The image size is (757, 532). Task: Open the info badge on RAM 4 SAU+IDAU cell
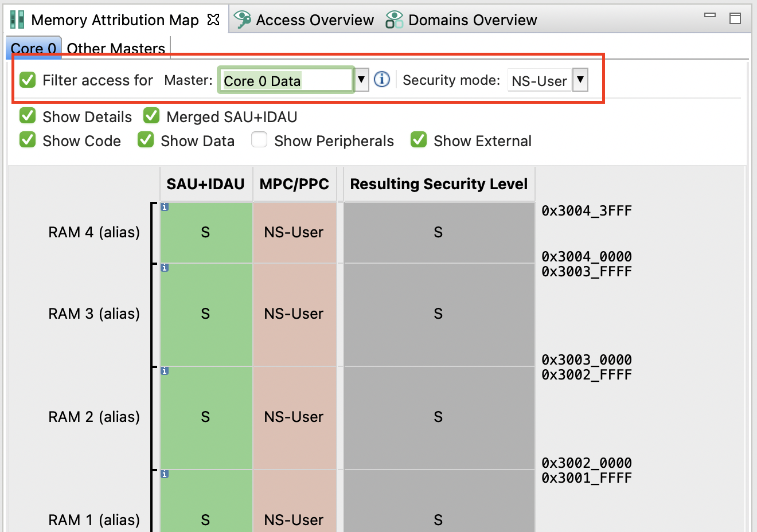(165, 208)
